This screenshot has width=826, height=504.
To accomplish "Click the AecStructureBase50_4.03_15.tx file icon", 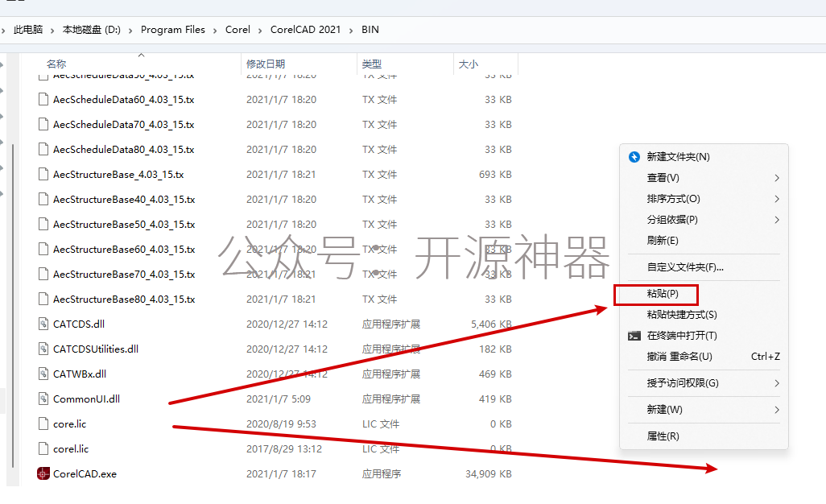I will tap(43, 224).
